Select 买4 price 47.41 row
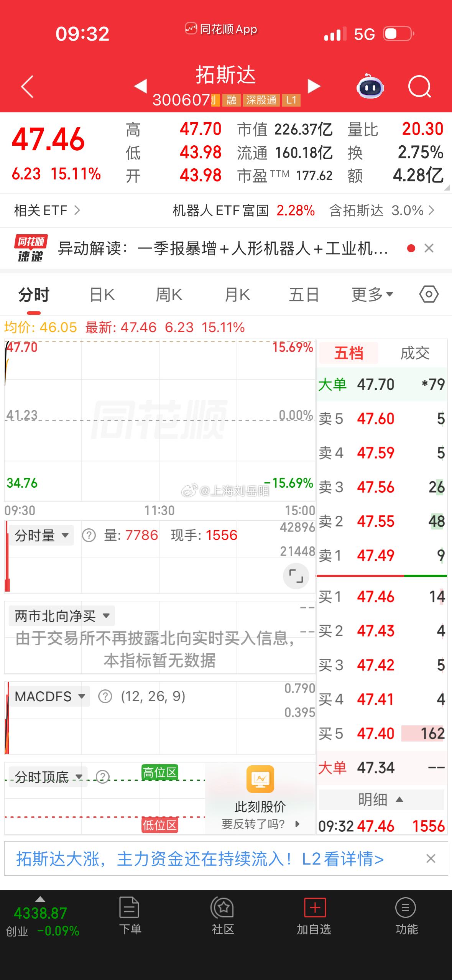 click(381, 699)
